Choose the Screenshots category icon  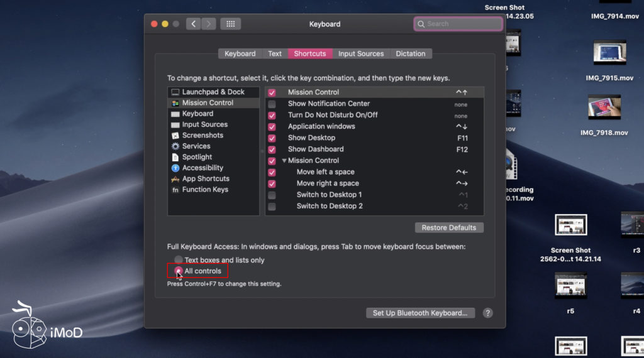[x=175, y=135]
